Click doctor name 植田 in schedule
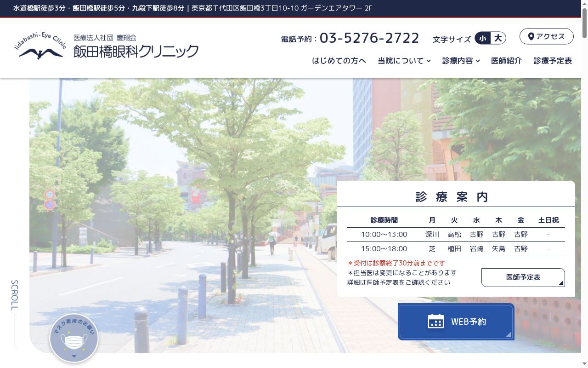 click(454, 249)
